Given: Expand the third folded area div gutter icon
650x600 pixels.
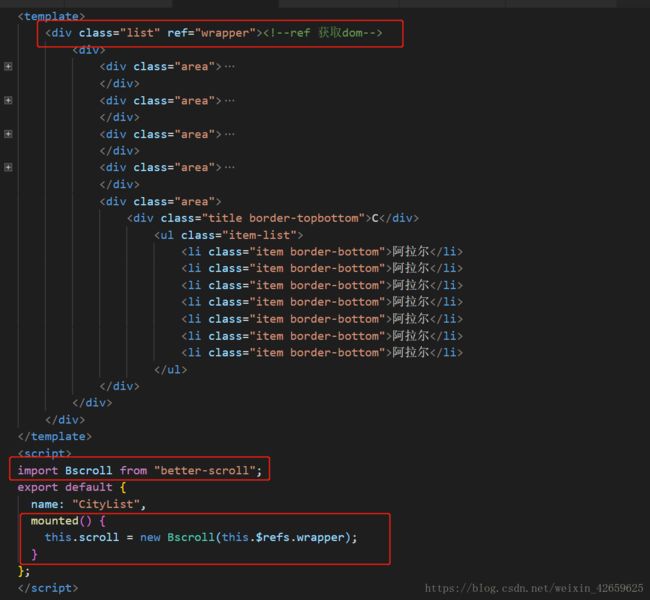Looking at the screenshot, I should pyautogui.click(x=8, y=134).
